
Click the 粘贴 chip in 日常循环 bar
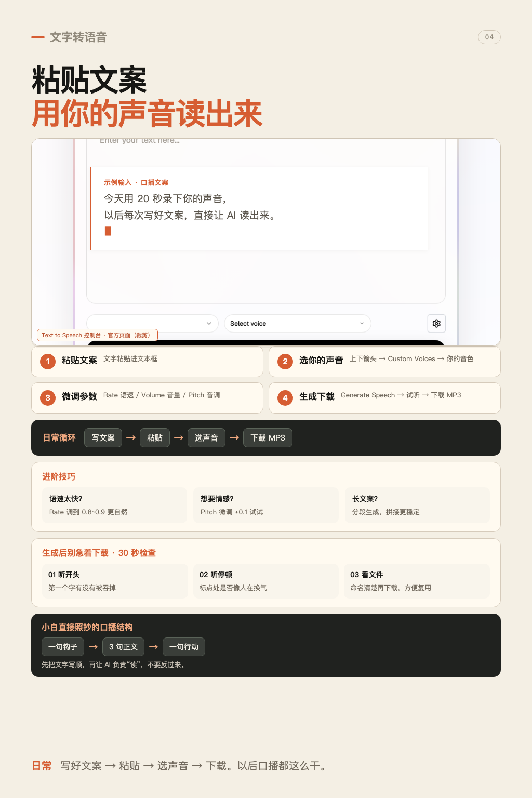[155, 437]
